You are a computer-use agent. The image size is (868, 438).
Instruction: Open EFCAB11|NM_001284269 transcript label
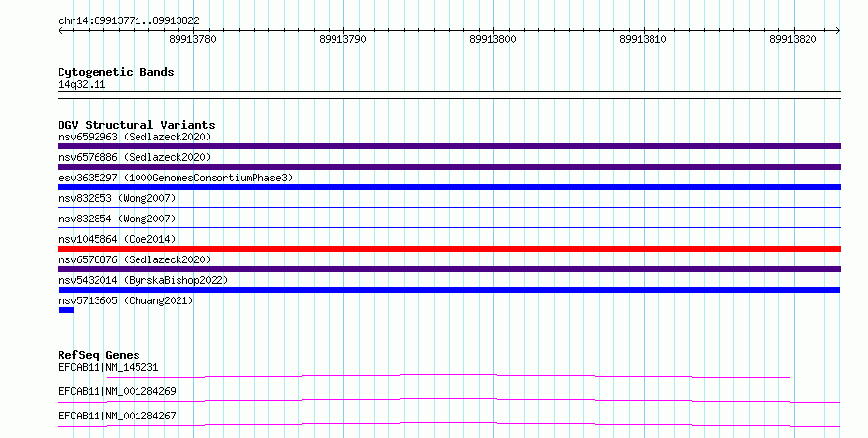[x=117, y=391]
